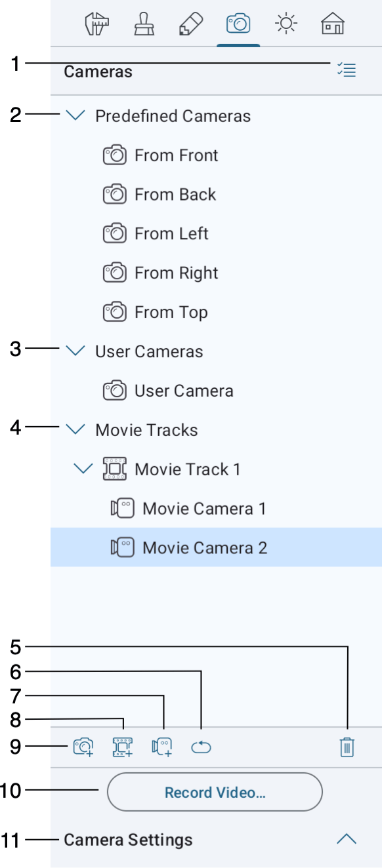The height and width of the screenshot is (868, 382).
Task: Click the loop playback arrow icon
Action: coord(201,747)
